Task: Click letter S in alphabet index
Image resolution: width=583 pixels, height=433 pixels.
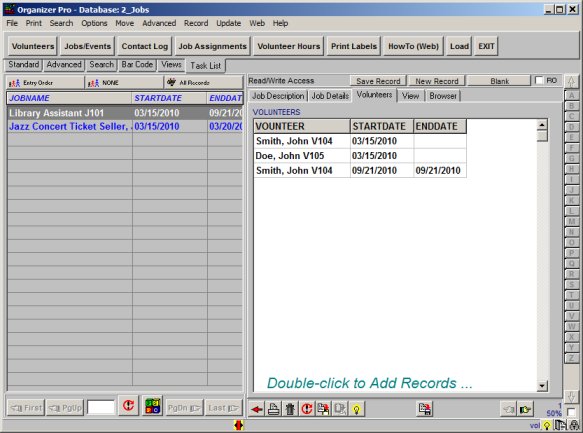Action: click(571, 285)
